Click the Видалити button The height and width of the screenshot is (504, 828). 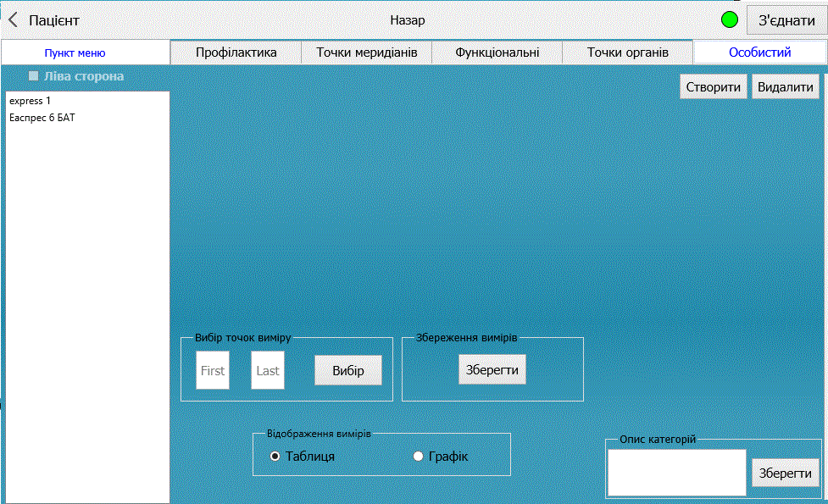[786, 87]
